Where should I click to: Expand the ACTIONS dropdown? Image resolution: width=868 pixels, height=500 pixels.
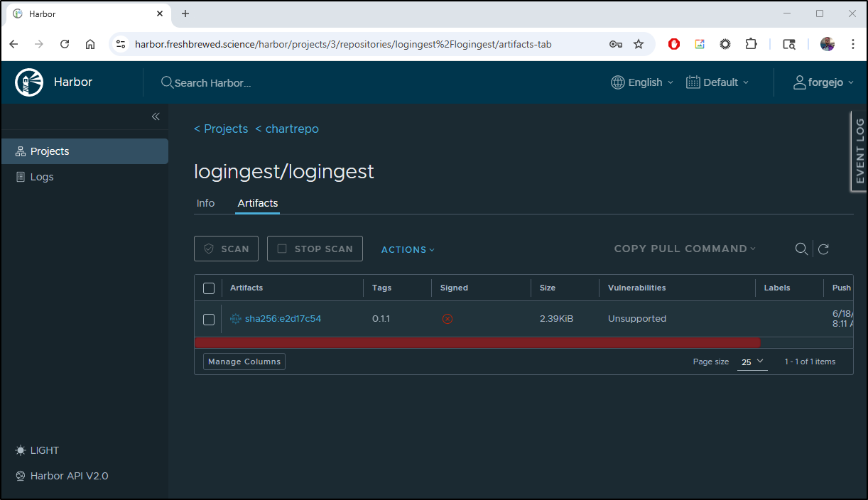(408, 249)
